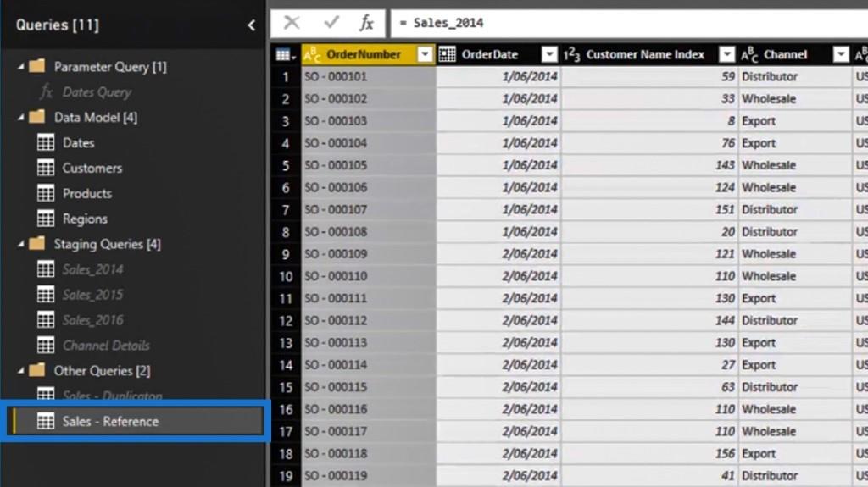The height and width of the screenshot is (487, 868).
Task: Click cell SO - 000101
Action: click(x=369, y=76)
